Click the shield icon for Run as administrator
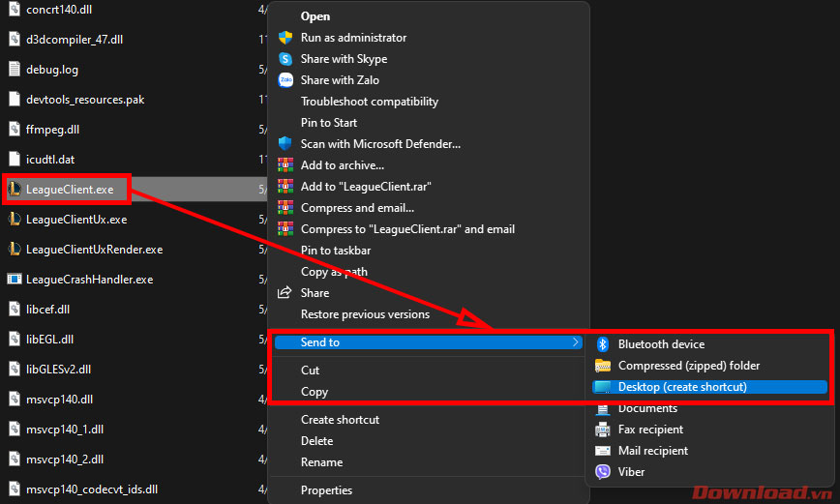This screenshot has height=504, width=840. point(285,38)
